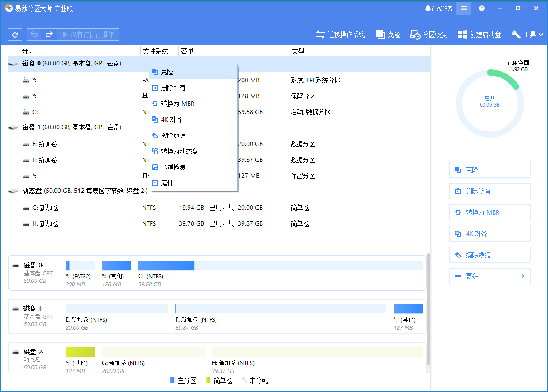Click the wrench icon for 工具
The height and width of the screenshot is (392, 548).
click(516, 34)
